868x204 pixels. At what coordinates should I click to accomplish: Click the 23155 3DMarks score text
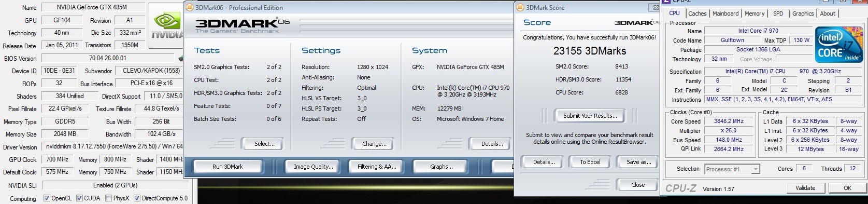coord(590,51)
